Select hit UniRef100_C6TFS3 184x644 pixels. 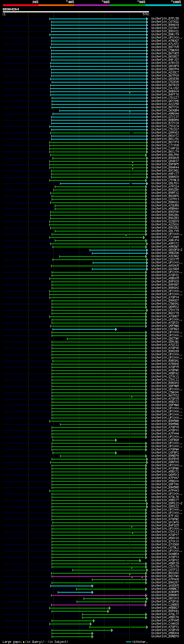point(165,570)
